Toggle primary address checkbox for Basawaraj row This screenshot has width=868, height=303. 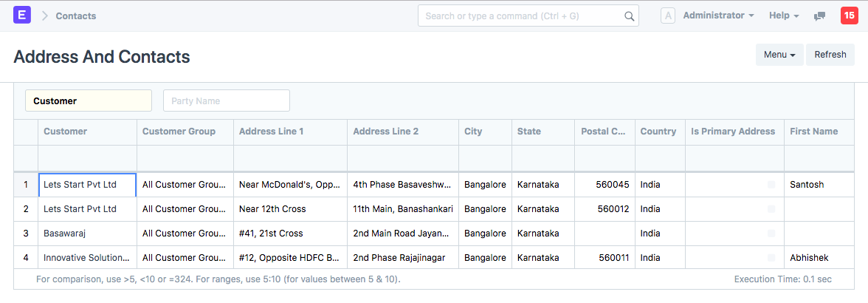point(771,234)
